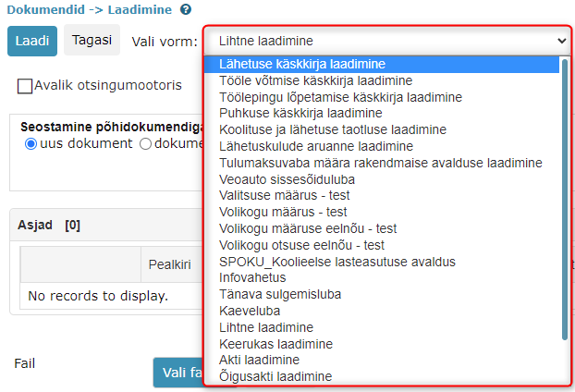Open the Vali vorm dropdown
Image resolution: width=575 pixels, height=392 pixels.
click(386, 41)
